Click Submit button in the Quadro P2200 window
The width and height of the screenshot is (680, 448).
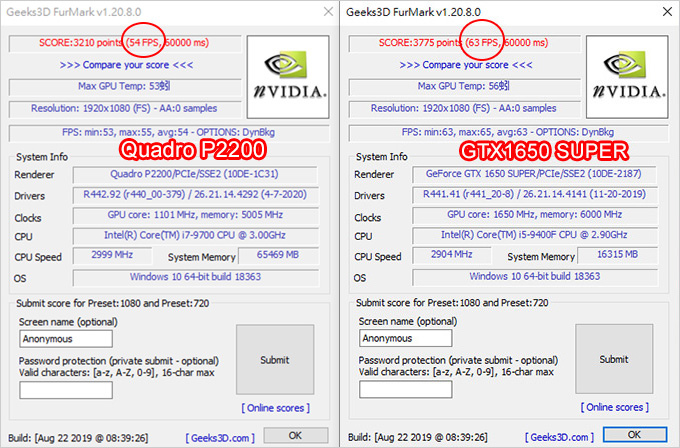(x=275, y=360)
